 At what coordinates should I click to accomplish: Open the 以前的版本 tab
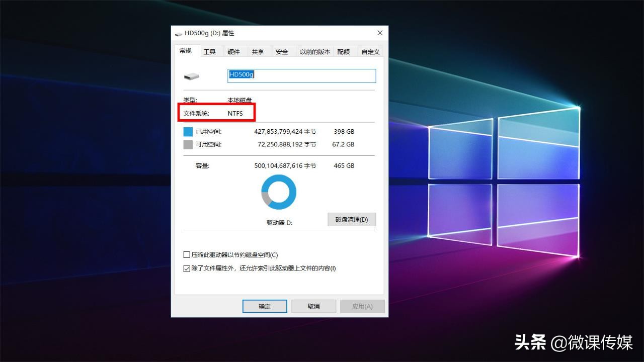point(315,52)
